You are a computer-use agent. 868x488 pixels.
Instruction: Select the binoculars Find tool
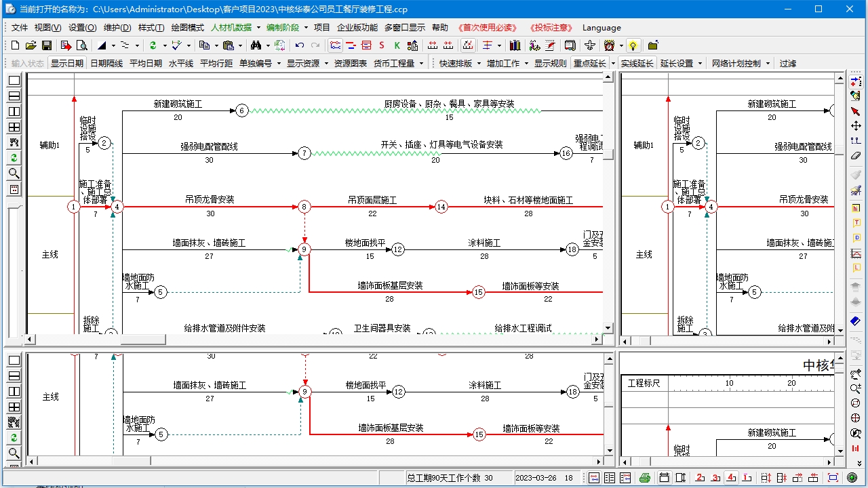tap(256, 45)
